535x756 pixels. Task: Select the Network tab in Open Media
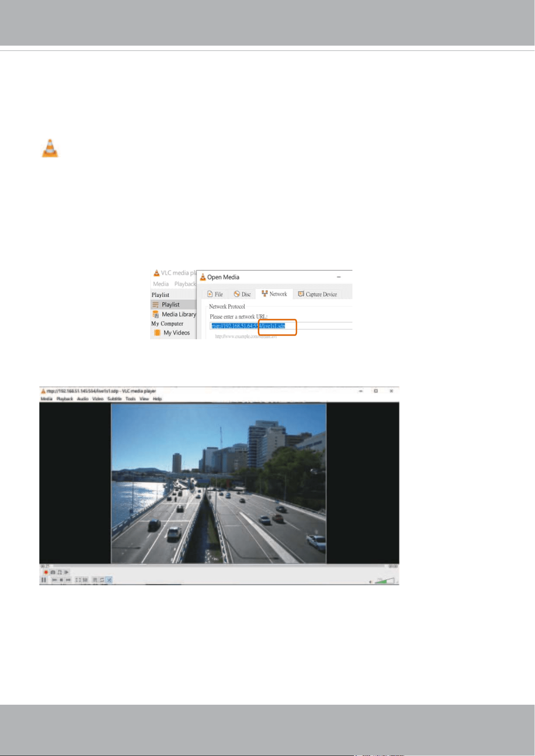tap(274, 294)
